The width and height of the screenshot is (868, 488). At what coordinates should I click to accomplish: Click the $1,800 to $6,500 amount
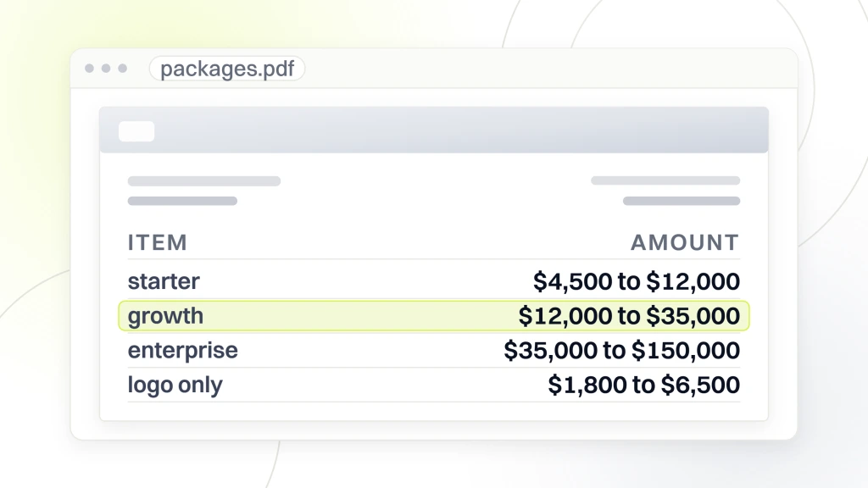click(x=644, y=385)
